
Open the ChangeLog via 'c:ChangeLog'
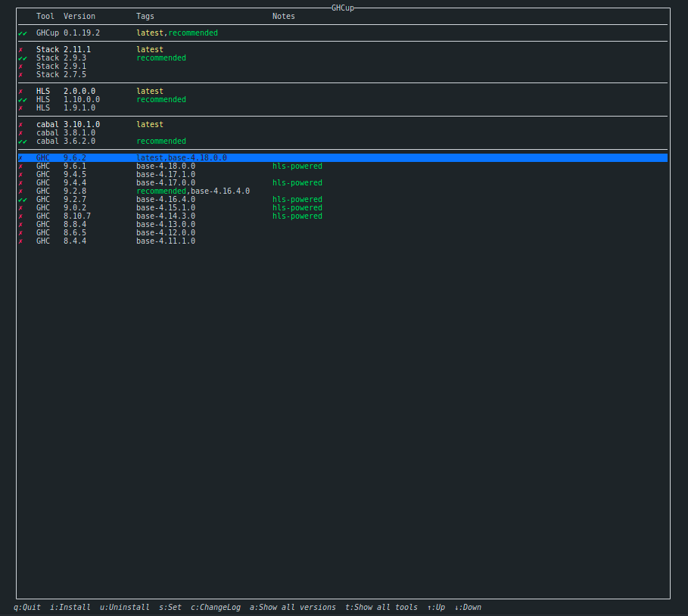[x=216, y=606]
